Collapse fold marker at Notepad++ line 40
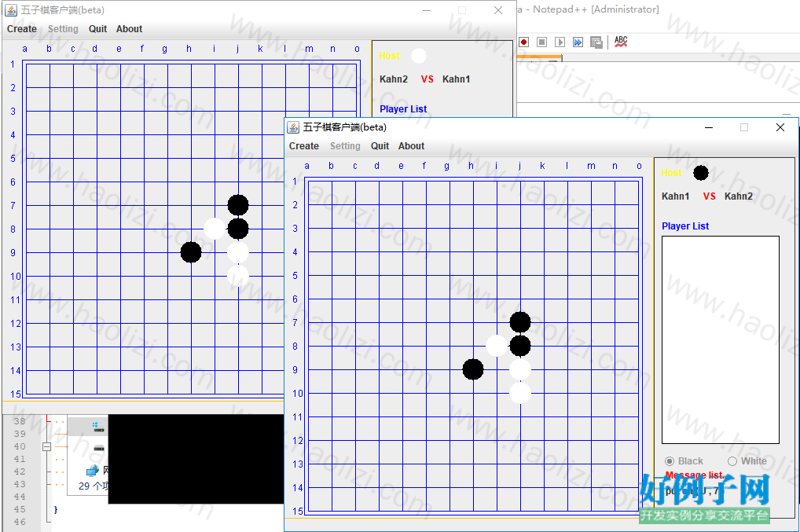Viewport: 800px width, 532px height. coord(46,446)
